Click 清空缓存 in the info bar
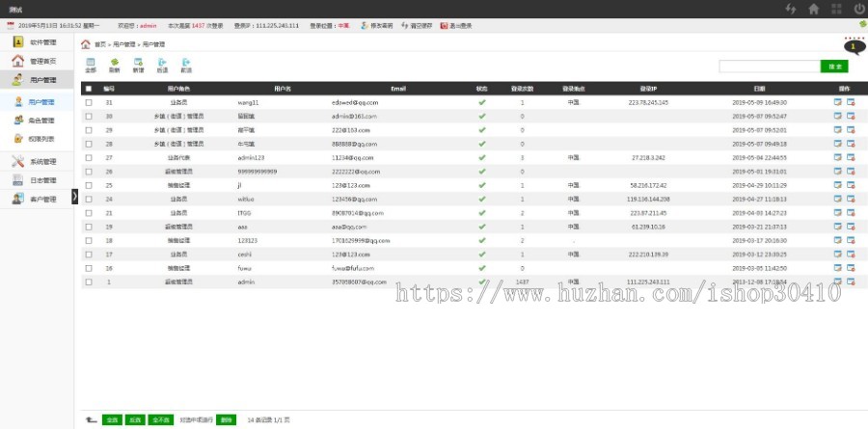The image size is (868, 429). [x=417, y=25]
